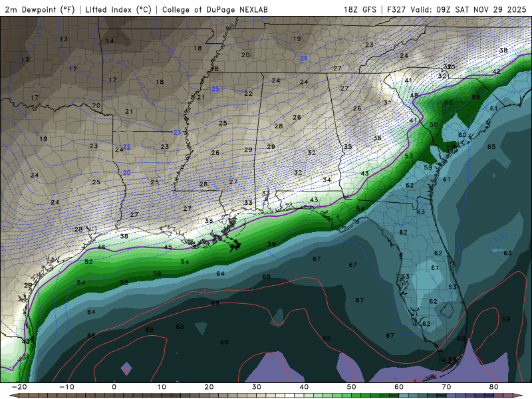The image size is (532, 399).
Task: Click the blue '26' lifted index contour label
Action: point(304,59)
